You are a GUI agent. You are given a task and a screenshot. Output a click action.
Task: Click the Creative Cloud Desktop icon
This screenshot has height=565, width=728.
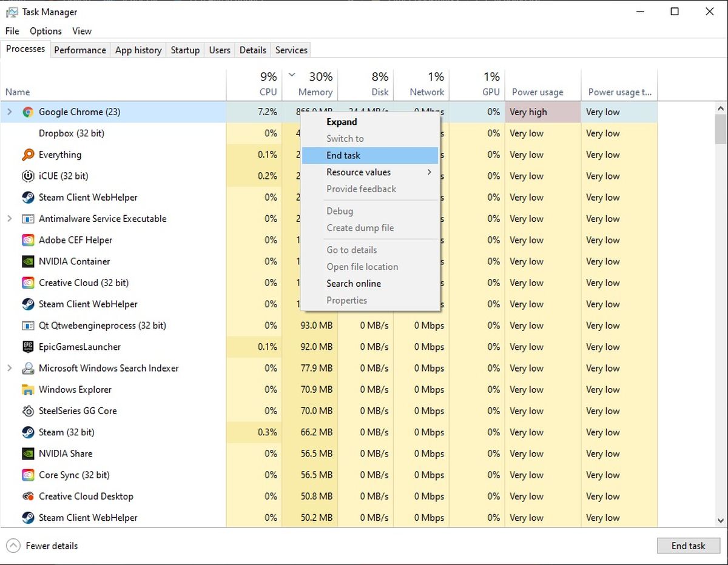coord(28,496)
